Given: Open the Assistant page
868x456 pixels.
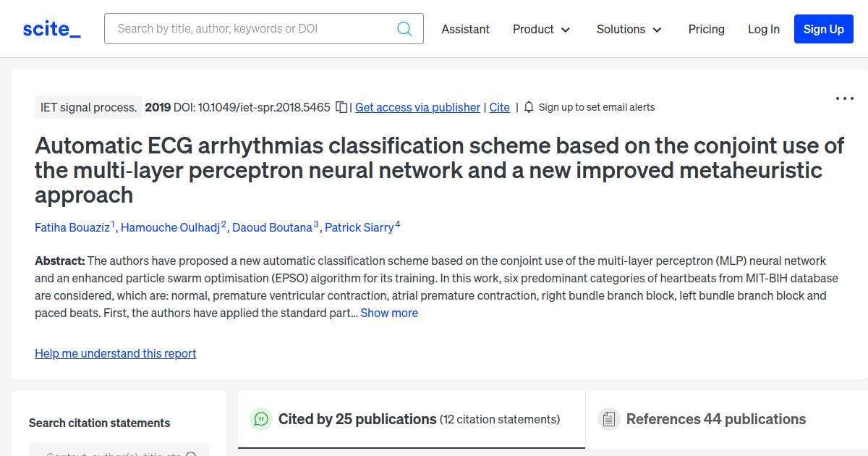Looking at the screenshot, I should point(465,29).
